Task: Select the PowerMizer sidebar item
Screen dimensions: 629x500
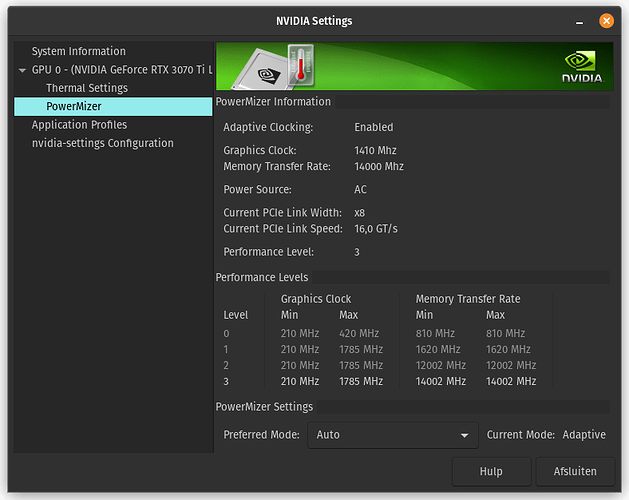Action: [x=113, y=106]
